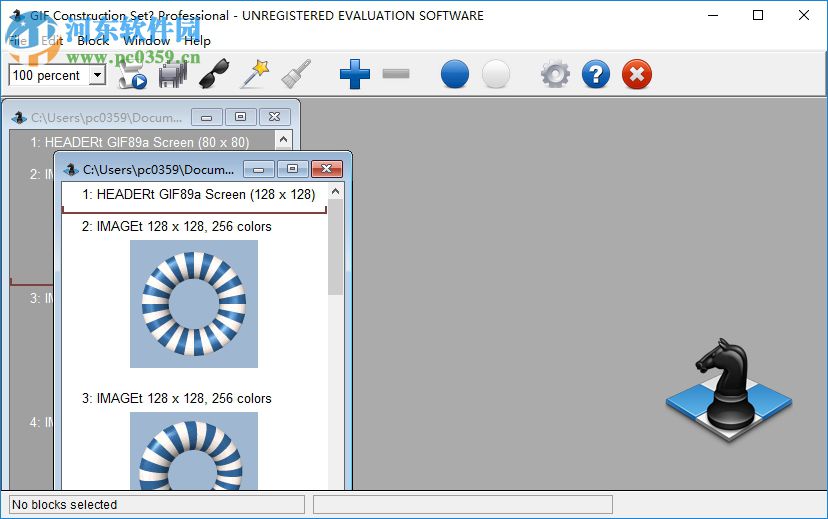Click the paintbrush toolbar icon
Image resolution: width=828 pixels, height=519 pixels.
(296, 74)
